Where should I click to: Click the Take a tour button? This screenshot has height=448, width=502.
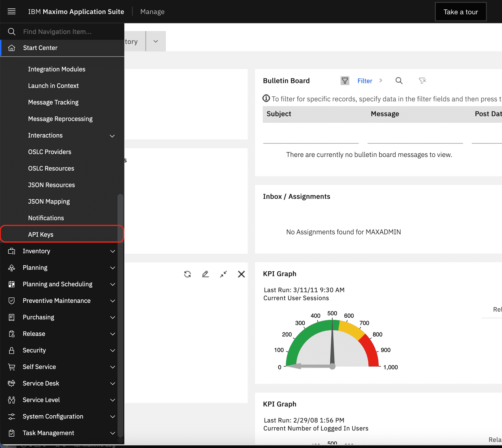point(460,12)
